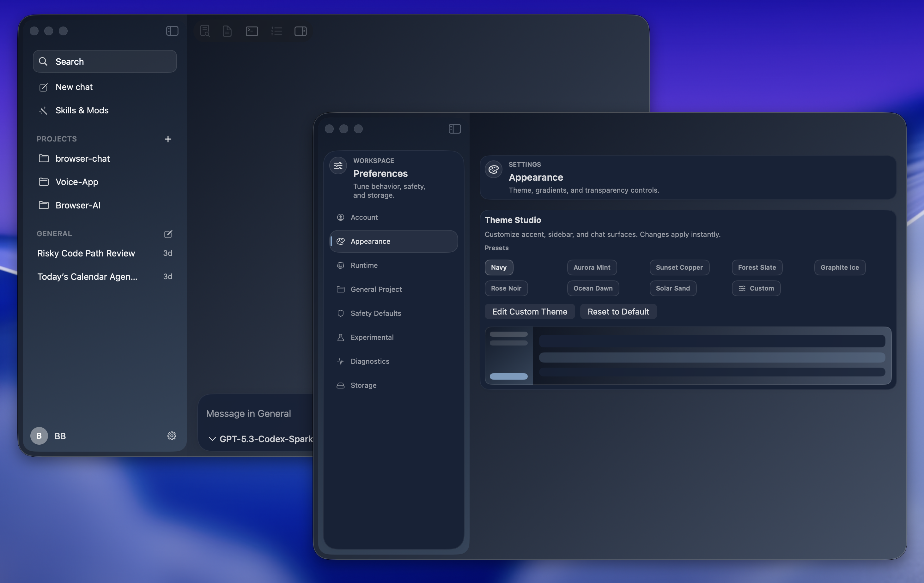Select the Sunset Copper color preset
Screen dimensions: 924x583
tap(679, 267)
